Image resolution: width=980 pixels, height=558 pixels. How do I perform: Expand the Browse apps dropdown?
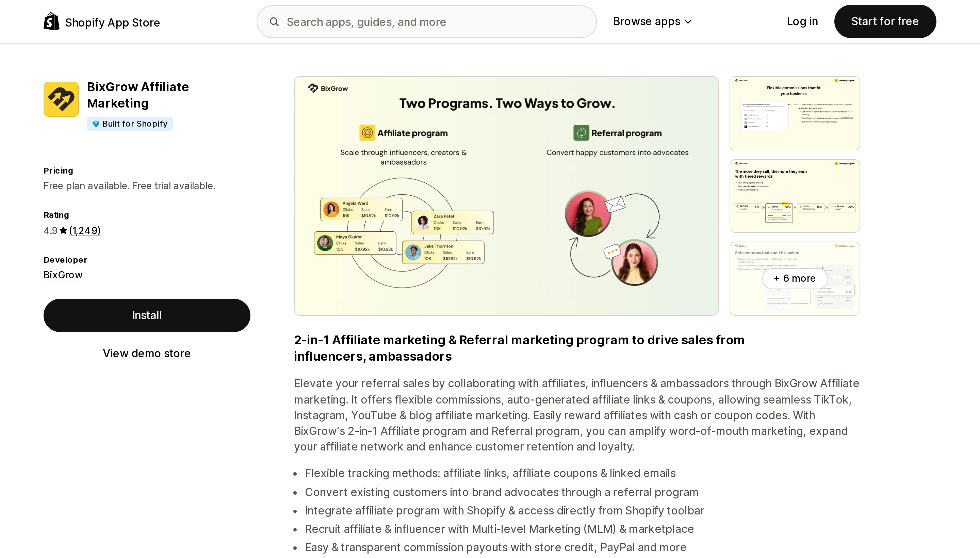[652, 21]
